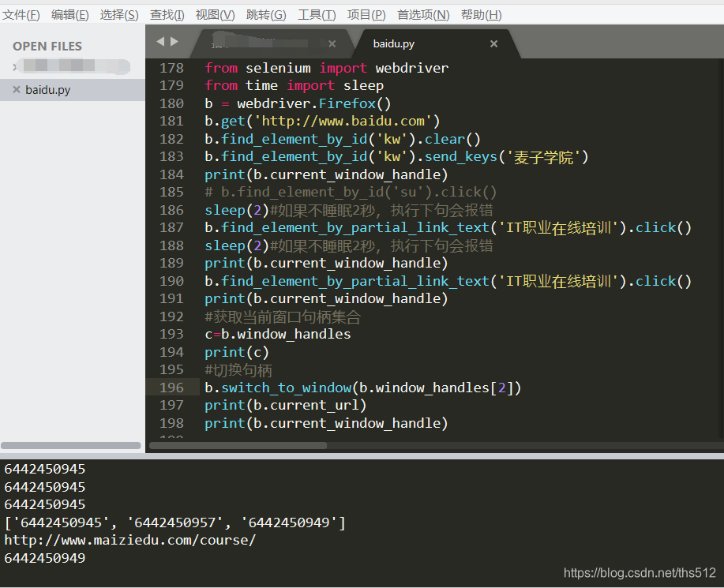Image resolution: width=724 pixels, height=588 pixels.
Task: Open the 视图(V) menu
Action: coord(216,15)
